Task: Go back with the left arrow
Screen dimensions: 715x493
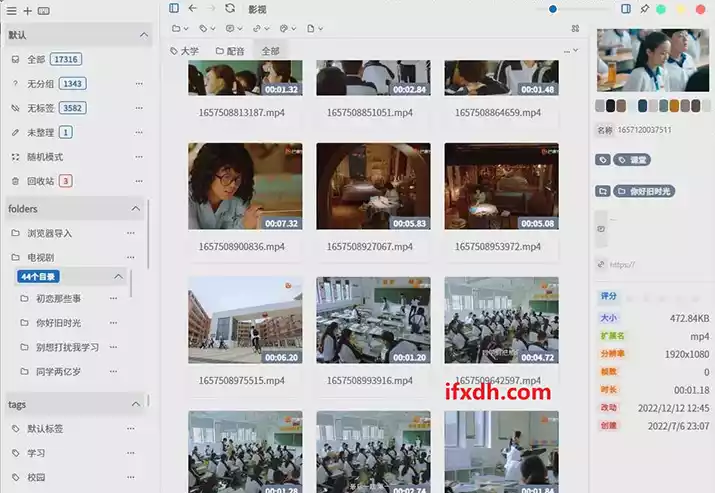Action: (x=193, y=8)
